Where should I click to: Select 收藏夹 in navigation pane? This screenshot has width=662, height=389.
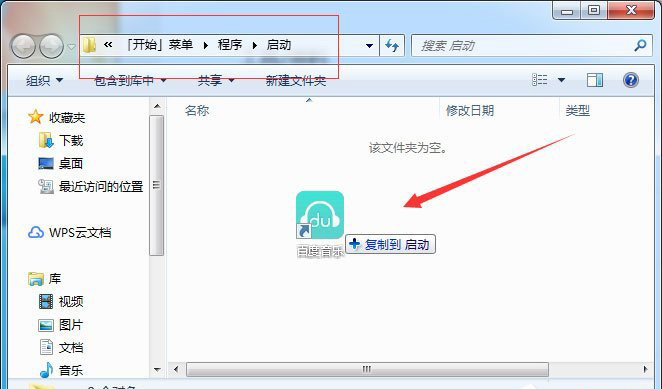point(67,117)
